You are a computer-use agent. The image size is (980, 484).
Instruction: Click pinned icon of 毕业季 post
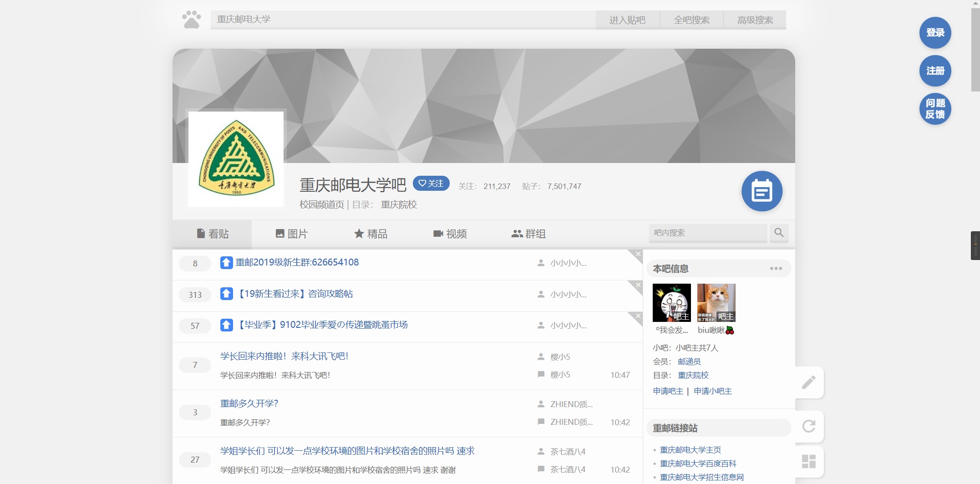(x=227, y=325)
